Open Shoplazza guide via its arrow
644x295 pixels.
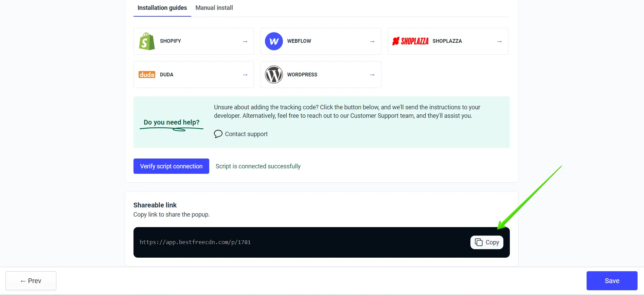(499, 41)
